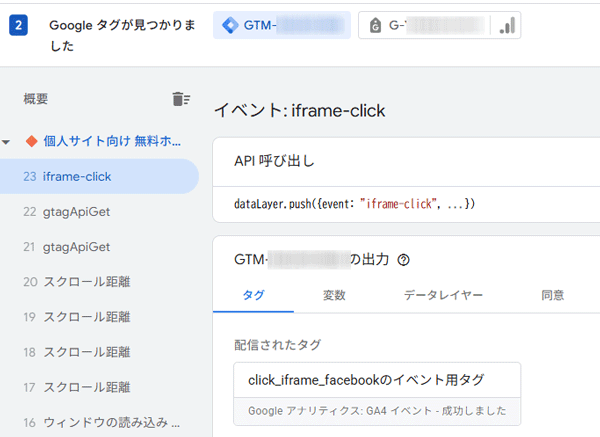Open the データレイヤー tab

tap(443, 295)
